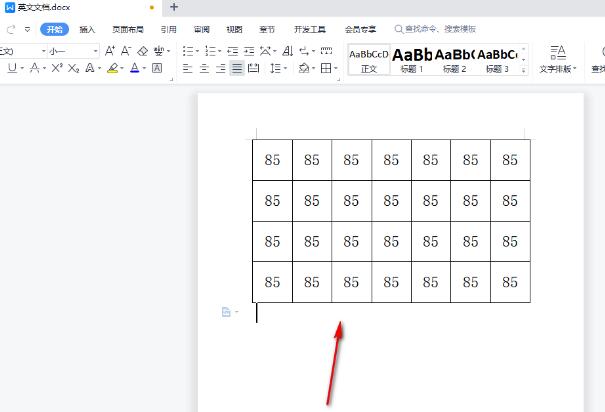The image size is (605, 412).
Task: Open the 页面布局 Page Layout tab
Action: 128,29
